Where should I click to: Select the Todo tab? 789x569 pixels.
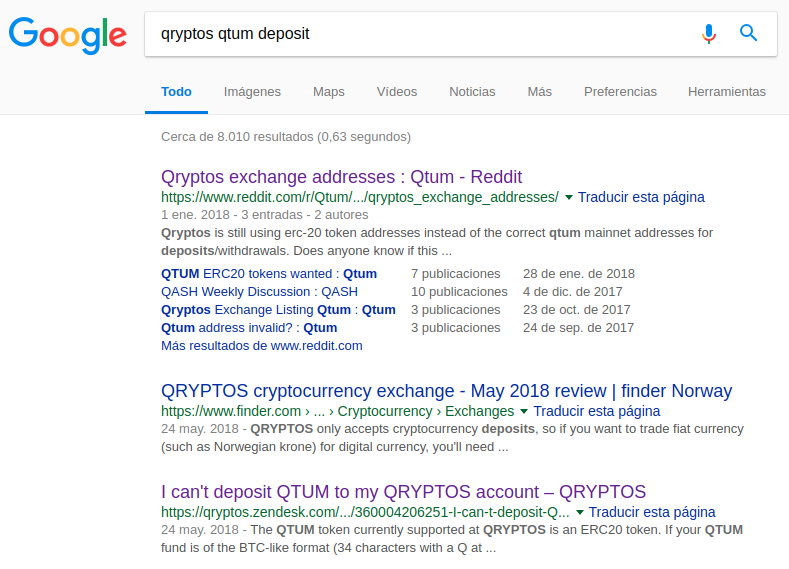tap(176, 92)
